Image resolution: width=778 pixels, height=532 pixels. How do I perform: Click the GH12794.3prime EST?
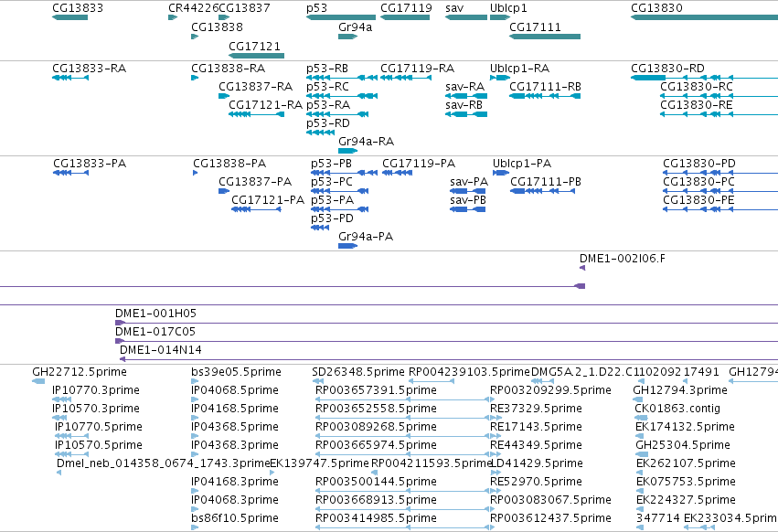tap(637, 399)
